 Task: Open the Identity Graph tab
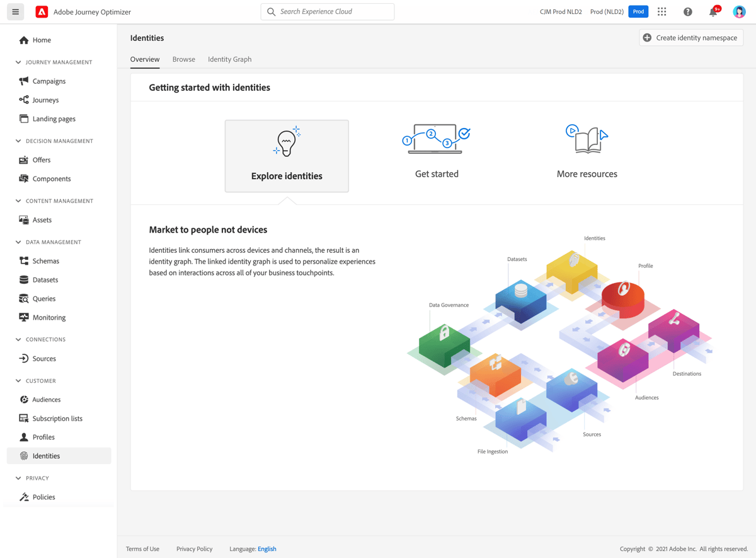[x=229, y=59]
